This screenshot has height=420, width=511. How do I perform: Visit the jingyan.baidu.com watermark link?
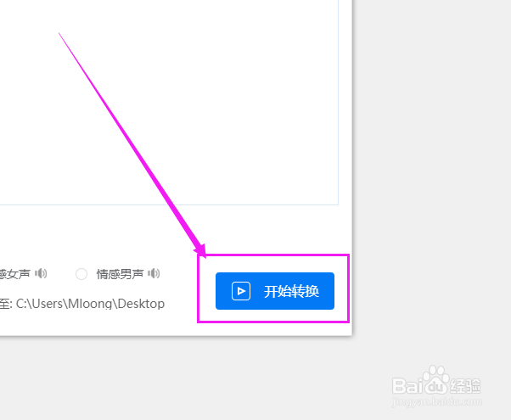(x=436, y=401)
